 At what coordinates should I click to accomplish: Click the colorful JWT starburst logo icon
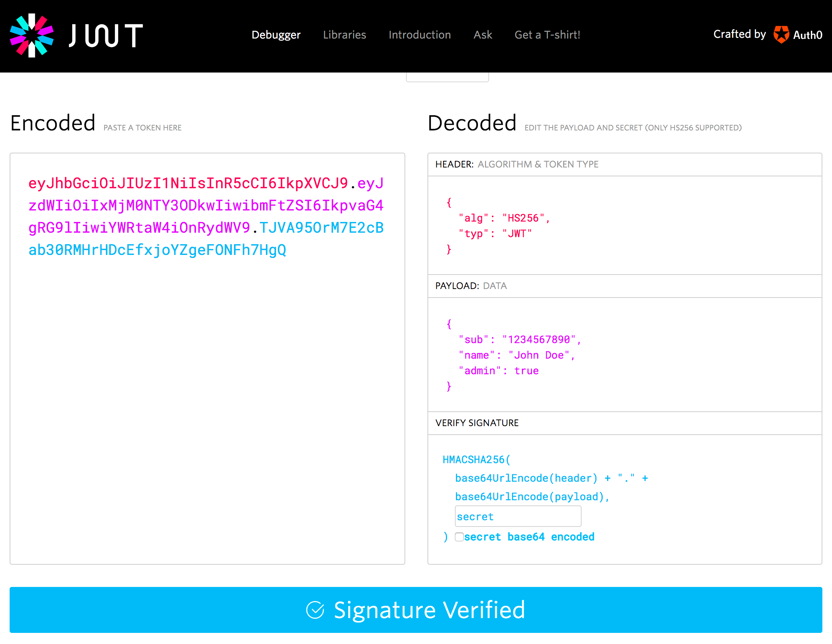point(31,36)
